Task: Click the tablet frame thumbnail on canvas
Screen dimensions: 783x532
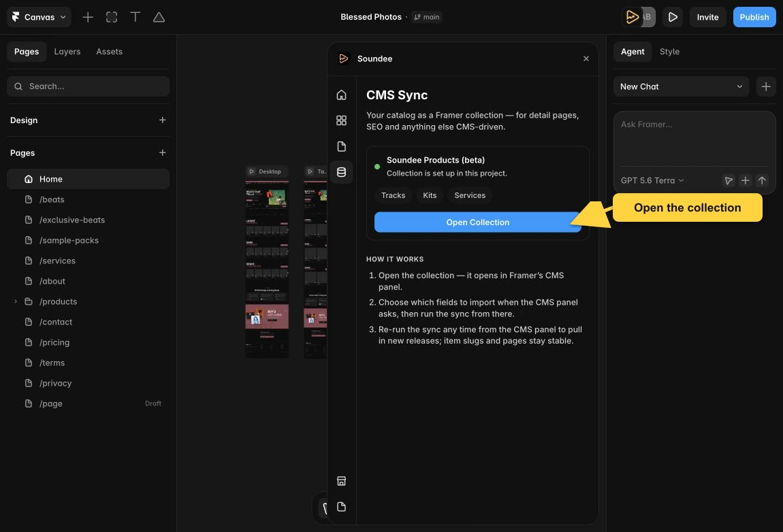Action: click(x=315, y=269)
